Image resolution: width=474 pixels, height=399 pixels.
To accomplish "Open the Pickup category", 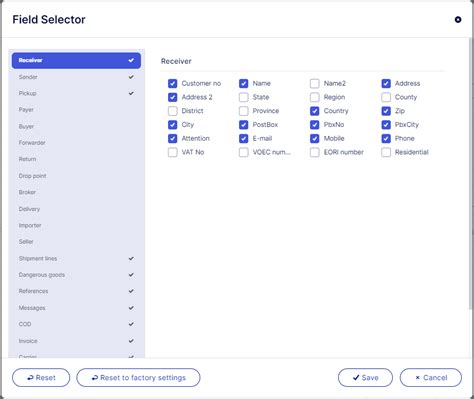I will [76, 93].
